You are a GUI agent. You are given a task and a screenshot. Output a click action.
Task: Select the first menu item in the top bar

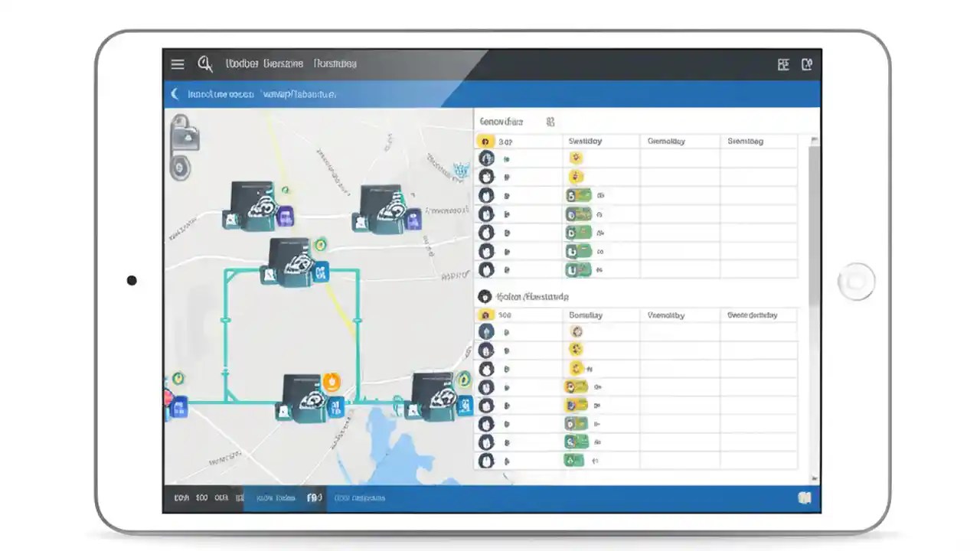(x=240, y=64)
